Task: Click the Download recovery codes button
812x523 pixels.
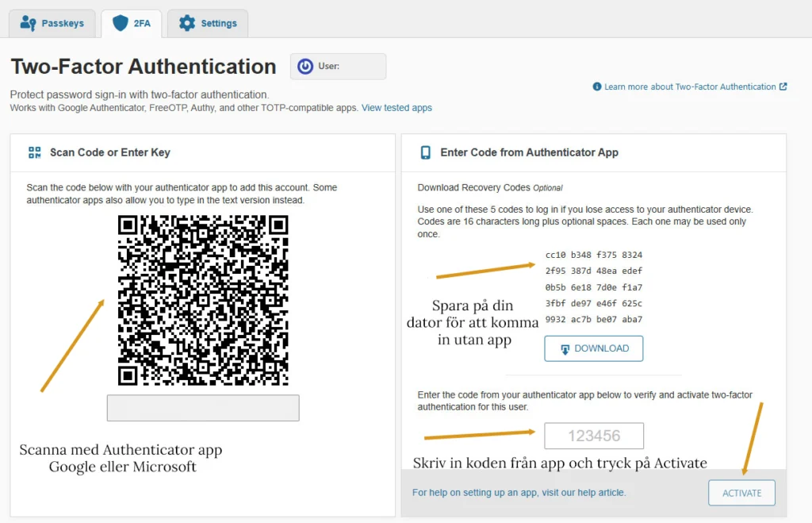Action: click(x=593, y=348)
